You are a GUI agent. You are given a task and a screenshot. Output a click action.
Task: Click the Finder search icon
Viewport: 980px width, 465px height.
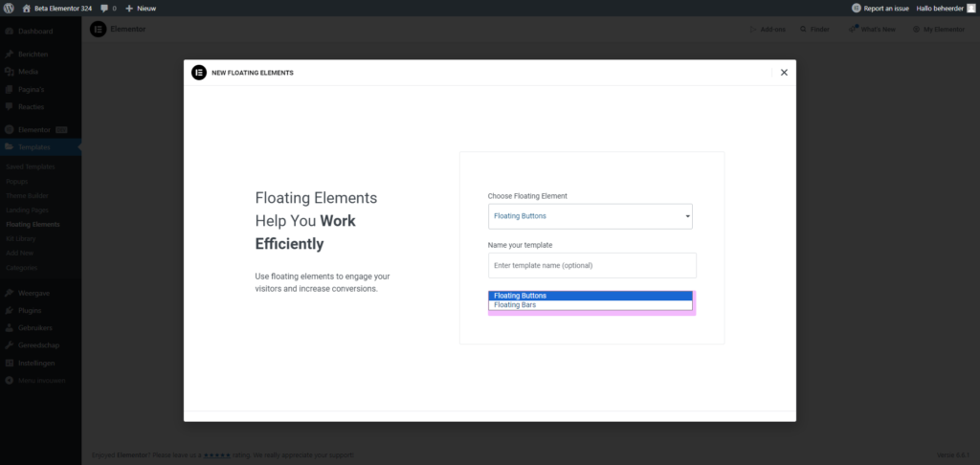pyautogui.click(x=803, y=30)
